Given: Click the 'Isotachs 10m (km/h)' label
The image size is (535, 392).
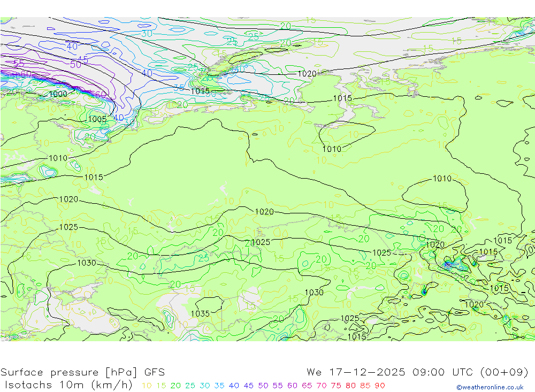Looking at the screenshot, I should point(68,385).
